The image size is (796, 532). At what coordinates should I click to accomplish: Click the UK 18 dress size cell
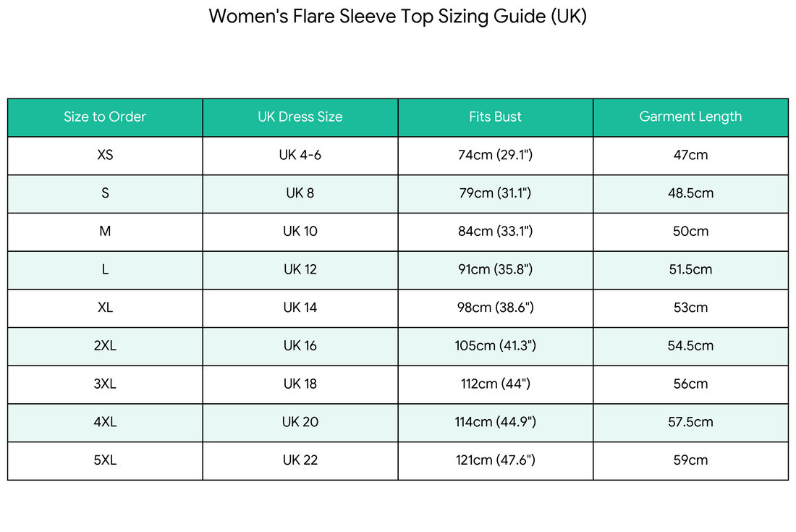point(300,384)
